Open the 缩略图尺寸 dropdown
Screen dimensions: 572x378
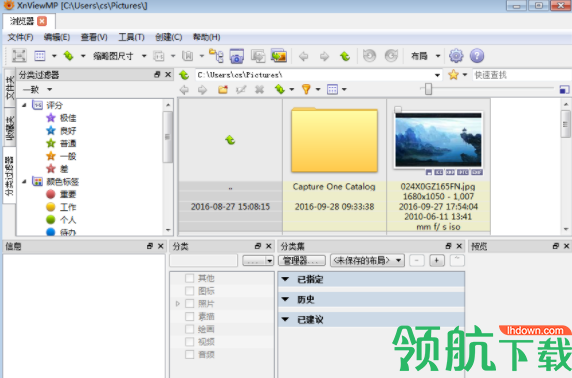click(x=144, y=56)
